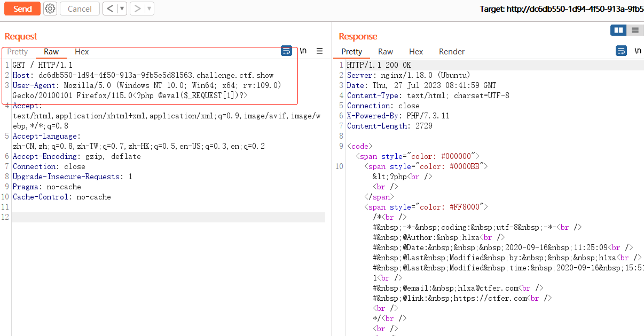Viewport: 644px width, 336px height.
Task: Click the 'Request' panel heading
Action: coord(21,36)
